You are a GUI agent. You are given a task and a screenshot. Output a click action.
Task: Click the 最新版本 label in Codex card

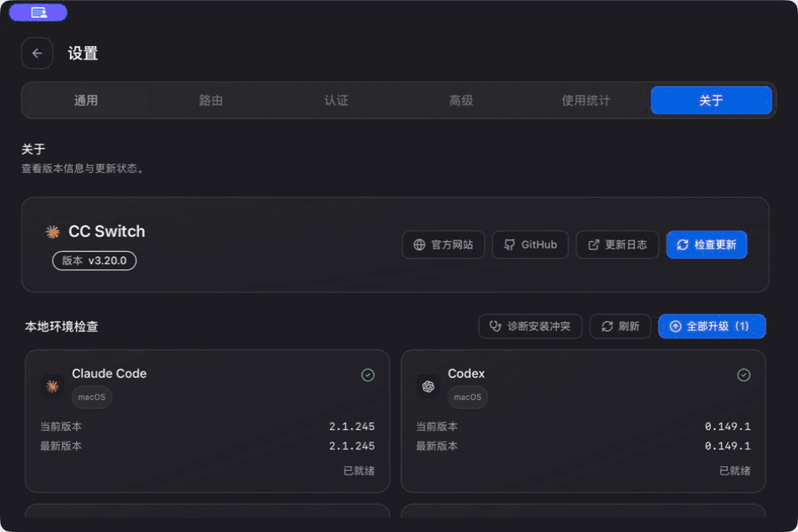tap(436, 446)
